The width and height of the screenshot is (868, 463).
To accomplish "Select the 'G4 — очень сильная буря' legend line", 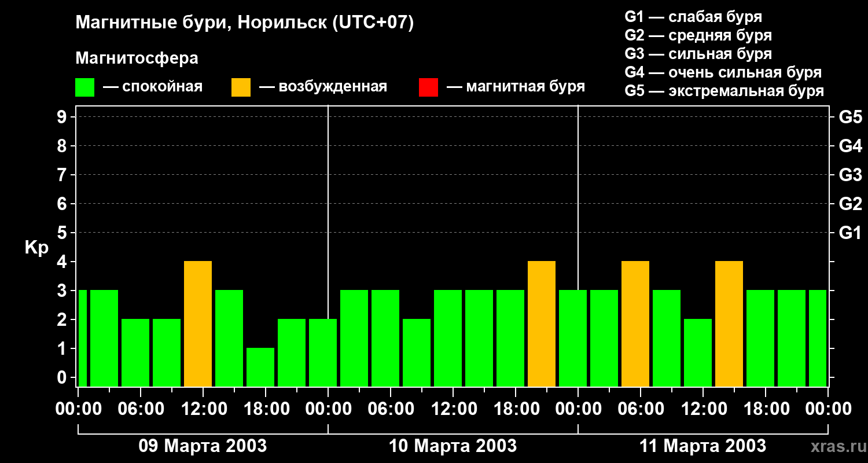I will tap(723, 72).
